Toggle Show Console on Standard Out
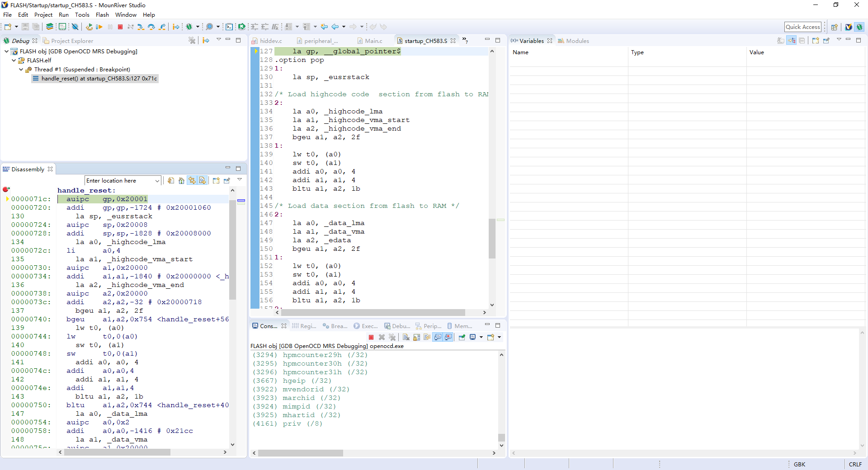 click(x=438, y=337)
